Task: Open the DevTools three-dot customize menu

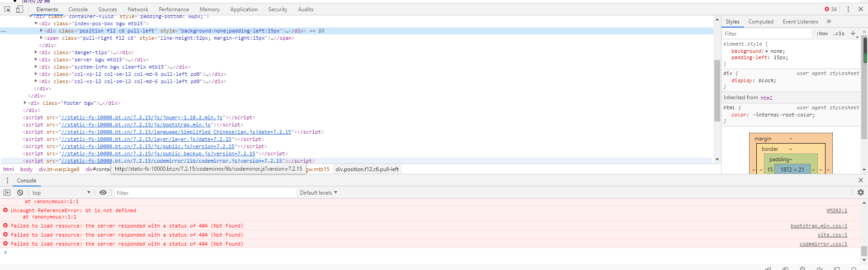Action: (848, 9)
